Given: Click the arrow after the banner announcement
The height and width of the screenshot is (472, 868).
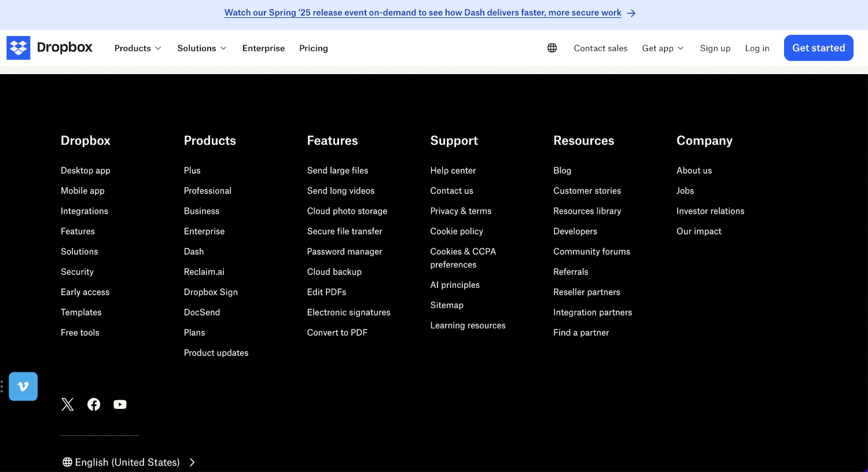Looking at the screenshot, I should point(631,13).
